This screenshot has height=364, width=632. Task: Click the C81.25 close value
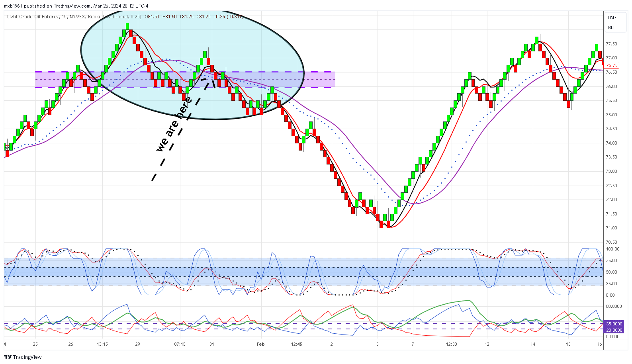(203, 17)
